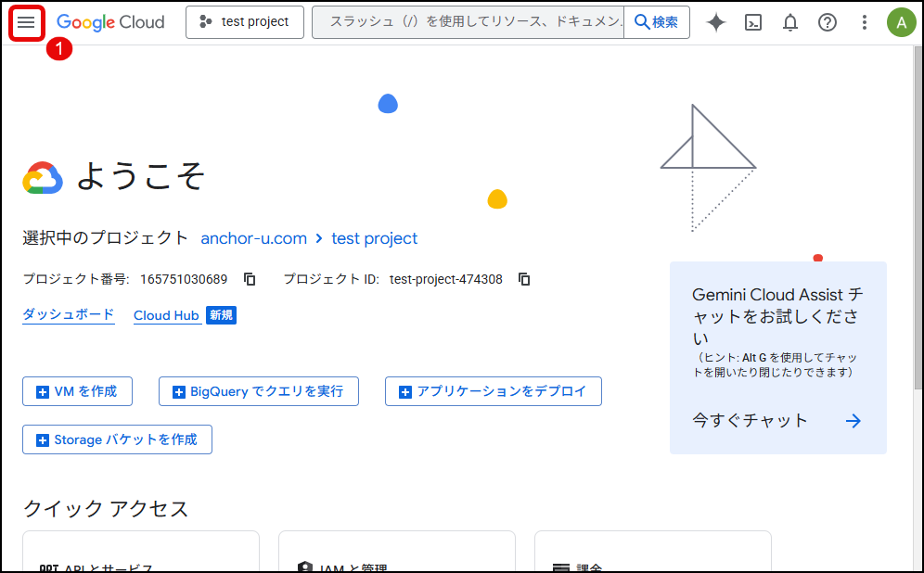
Task: Click the VM を作成 button
Action: (x=77, y=391)
